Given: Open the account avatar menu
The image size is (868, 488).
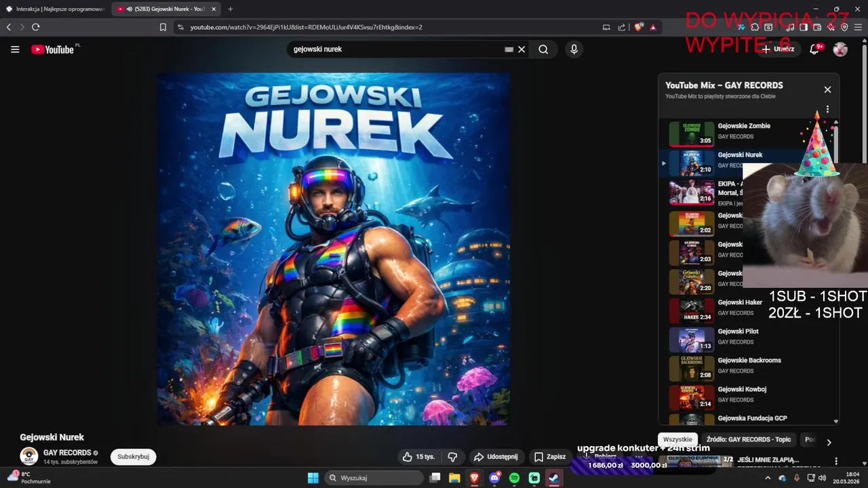Looking at the screenshot, I should [840, 49].
